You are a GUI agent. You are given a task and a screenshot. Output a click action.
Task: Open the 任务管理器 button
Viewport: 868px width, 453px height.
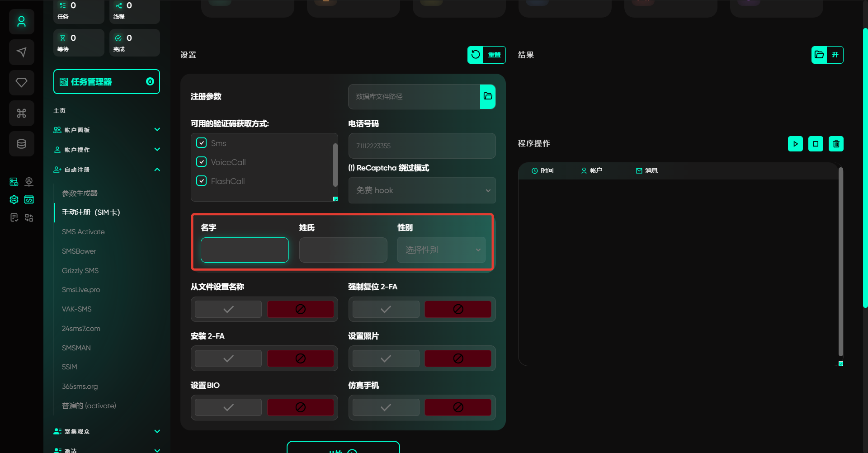[106, 82]
